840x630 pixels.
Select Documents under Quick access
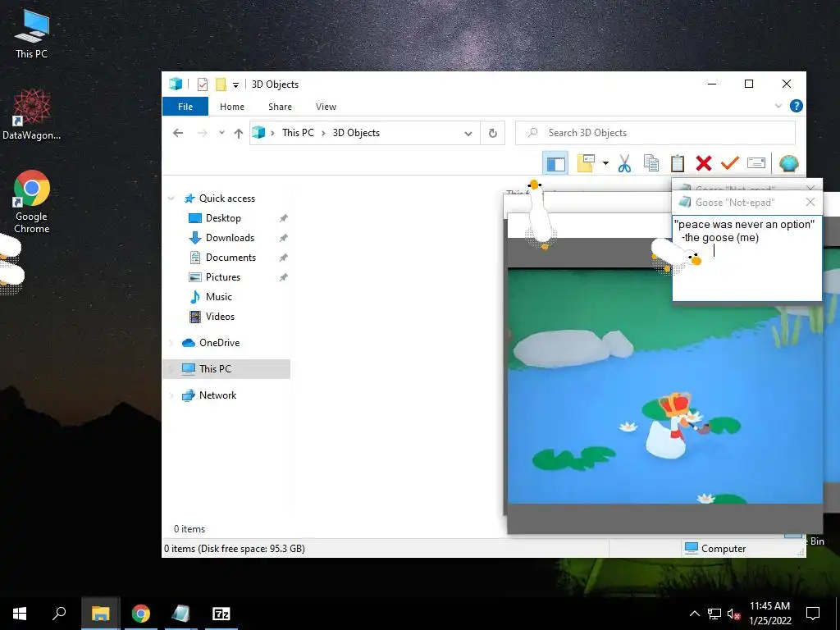point(231,258)
